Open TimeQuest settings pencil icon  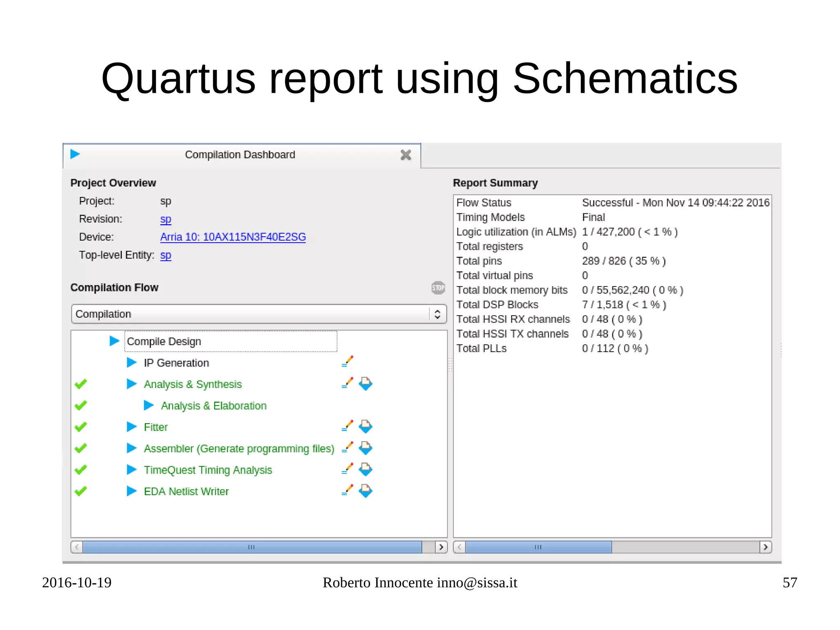[347, 468]
